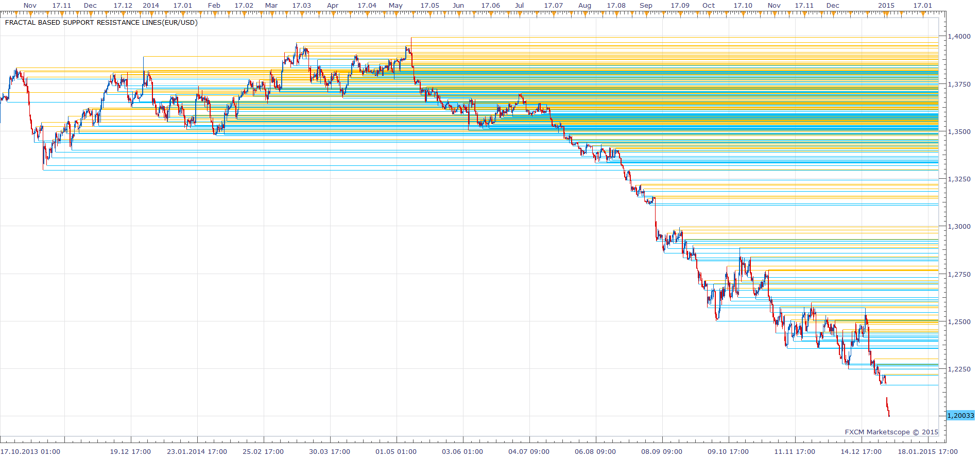Screen dimensions: 980x458
Task: Click the 19.12 17:00 date label
Action: 130,451
